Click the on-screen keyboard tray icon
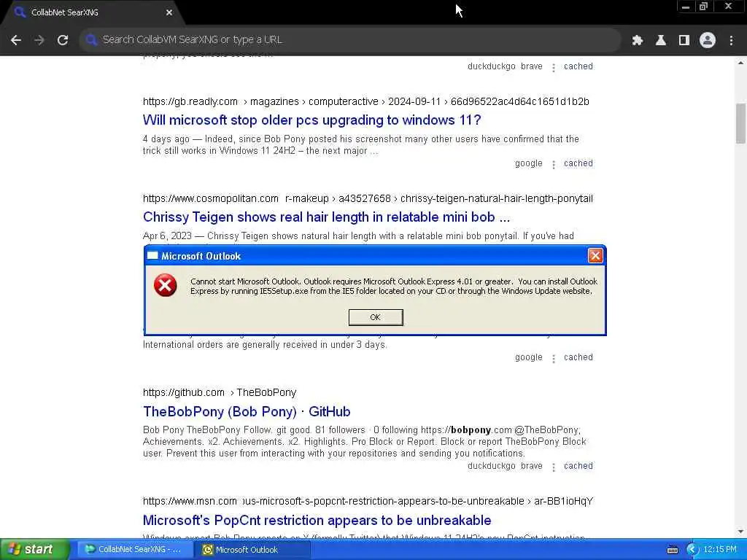Viewport: 747px width, 560px height. tap(672, 550)
